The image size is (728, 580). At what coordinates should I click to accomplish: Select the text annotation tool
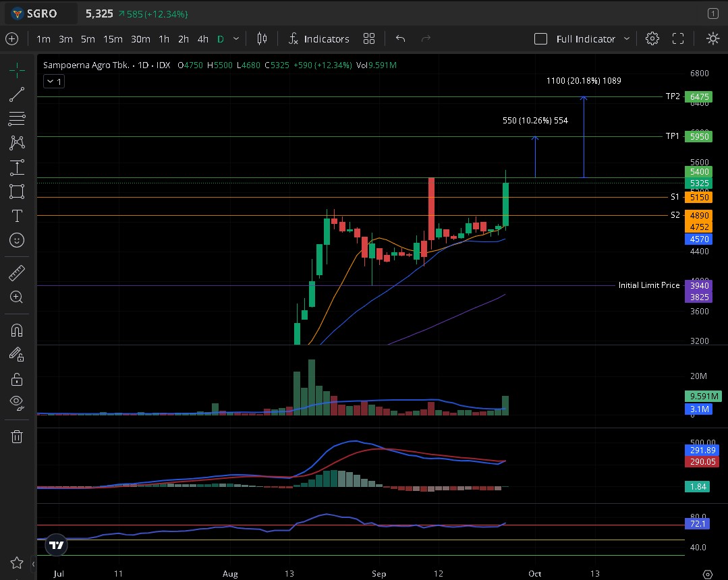tap(17, 216)
